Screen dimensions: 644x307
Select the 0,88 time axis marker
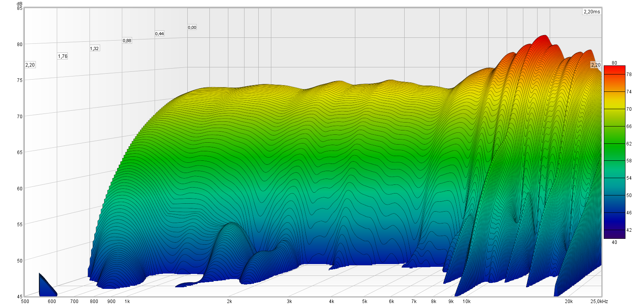pyautogui.click(x=127, y=41)
